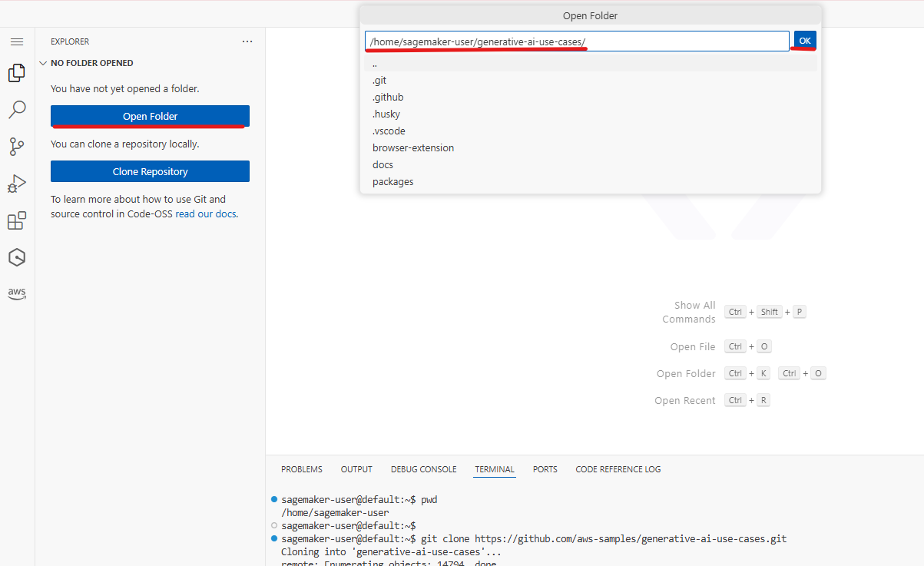
Task: Open the hamburger application menu
Action: pos(17,41)
